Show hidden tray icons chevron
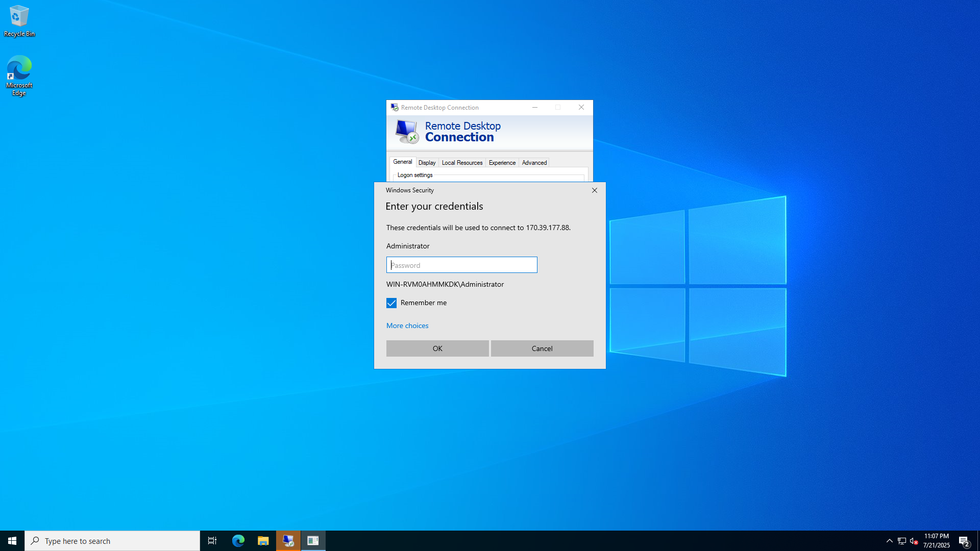Viewport: 980px width, 551px height. pos(890,541)
